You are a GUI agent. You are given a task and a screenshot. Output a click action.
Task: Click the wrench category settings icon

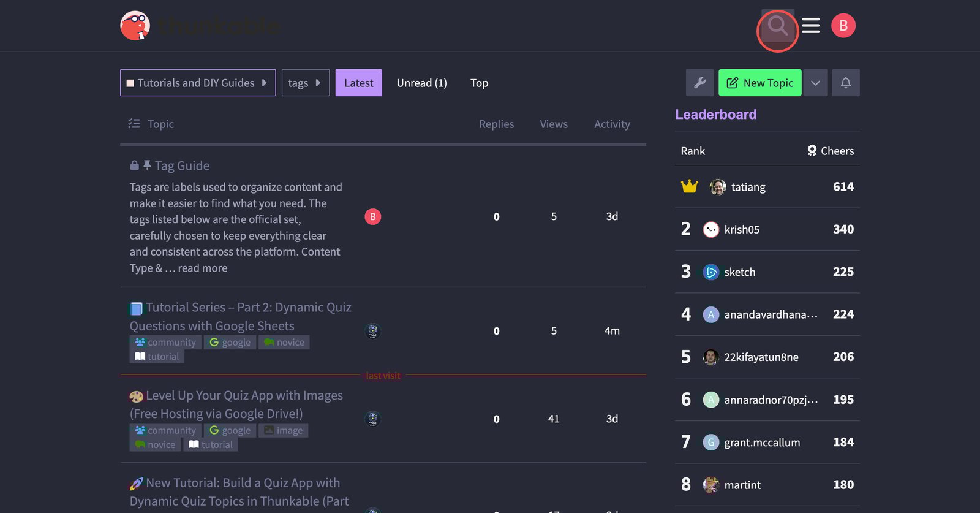click(x=699, y=83)
